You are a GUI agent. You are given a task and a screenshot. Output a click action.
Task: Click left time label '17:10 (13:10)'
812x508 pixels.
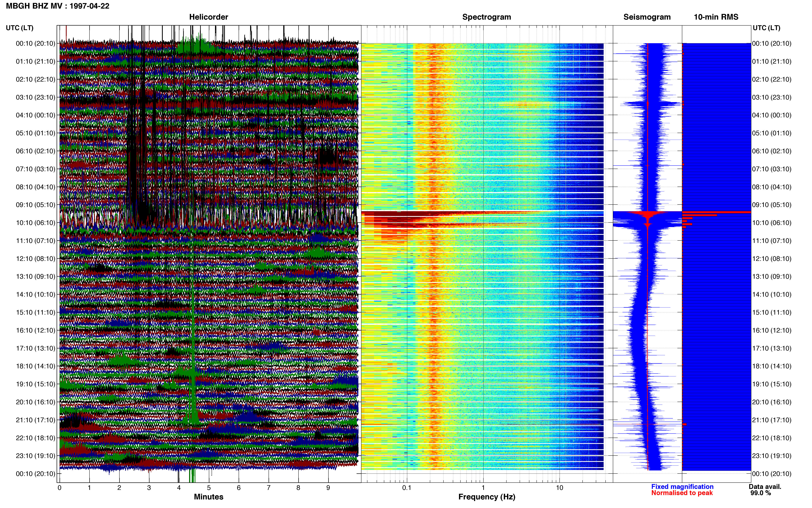pyautogui.click(x=36, y=348)
